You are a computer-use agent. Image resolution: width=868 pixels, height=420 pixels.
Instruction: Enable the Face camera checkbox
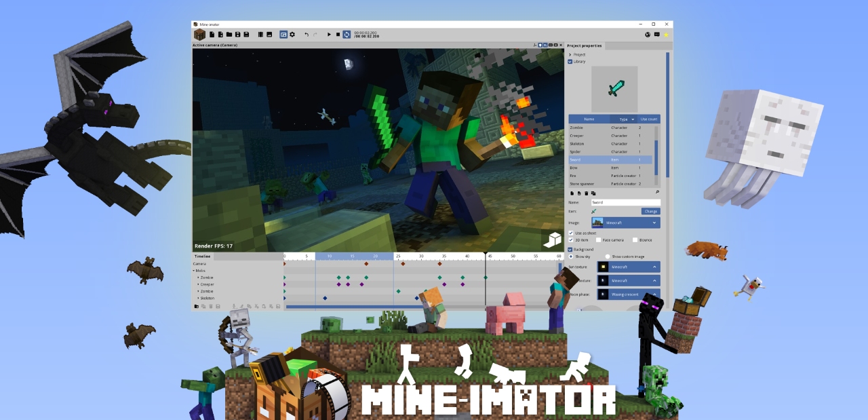click(599, 240)
